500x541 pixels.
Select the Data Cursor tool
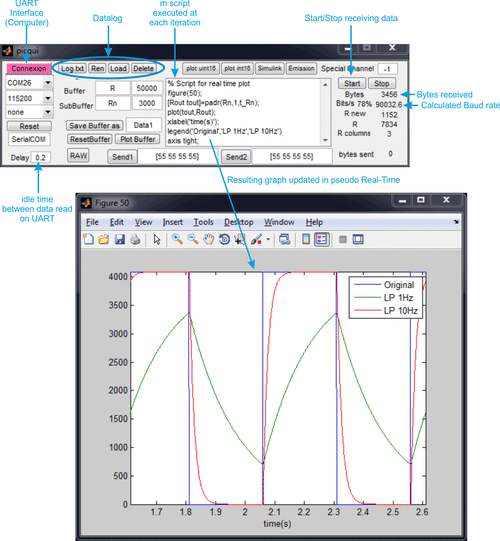(x=240, y=239)
